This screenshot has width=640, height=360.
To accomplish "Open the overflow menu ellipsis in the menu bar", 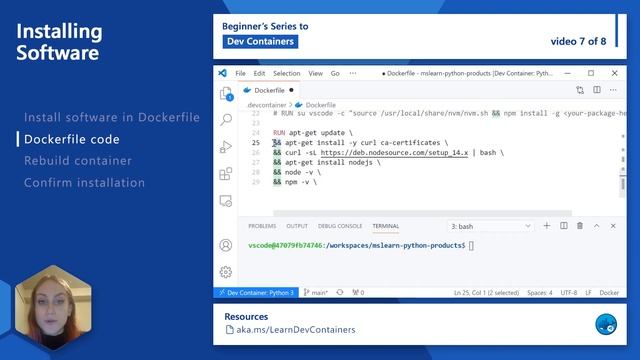I will coord(353,73).
